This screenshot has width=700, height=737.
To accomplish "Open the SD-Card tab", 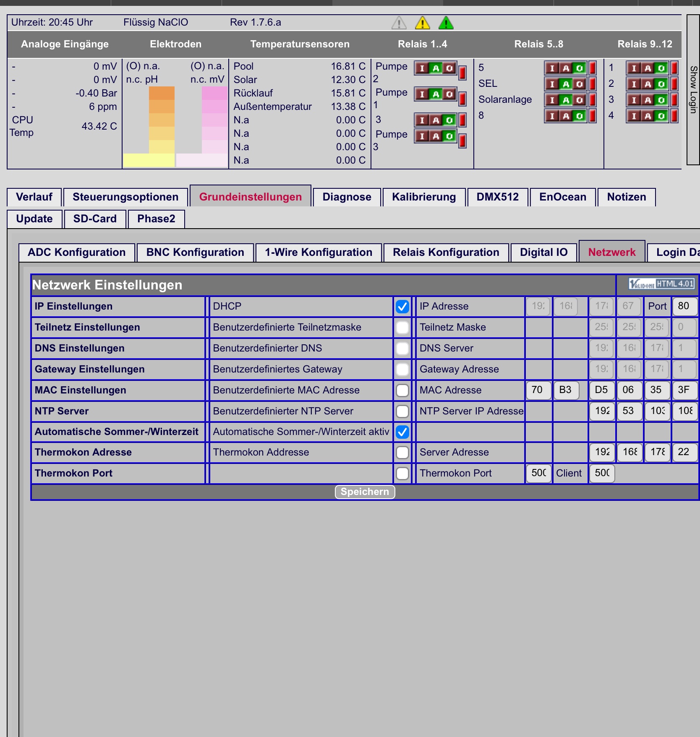I will 95,219.
